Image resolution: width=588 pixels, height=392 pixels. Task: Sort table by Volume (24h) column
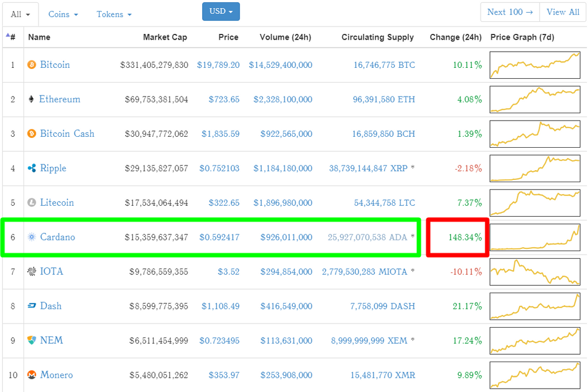(285, 37)
